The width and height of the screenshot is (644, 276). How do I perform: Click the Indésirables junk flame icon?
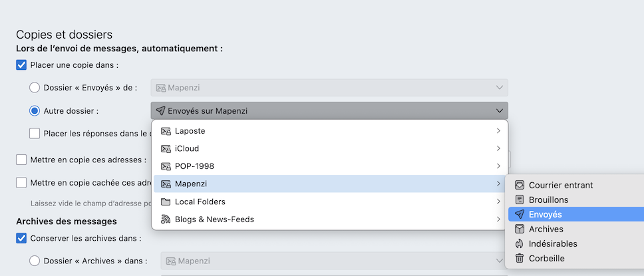coord(520,243)
